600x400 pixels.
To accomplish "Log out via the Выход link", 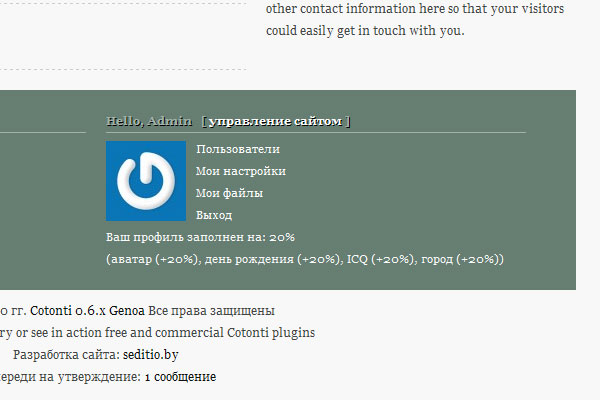I will (x=214, y=215).
